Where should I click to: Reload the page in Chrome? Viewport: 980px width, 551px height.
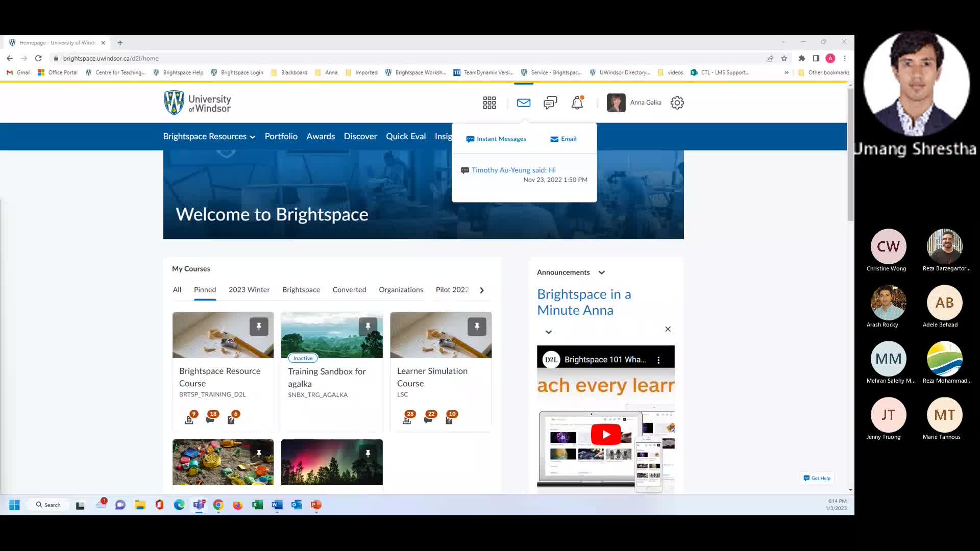click(x=38, y=58)
